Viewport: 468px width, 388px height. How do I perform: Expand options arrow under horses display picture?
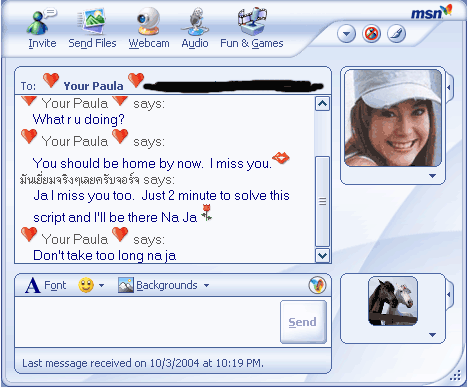tap(432, 335)
